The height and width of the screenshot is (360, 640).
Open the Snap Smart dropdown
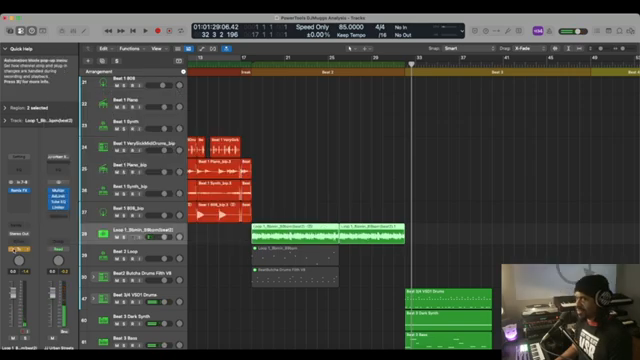coord(469,49)
